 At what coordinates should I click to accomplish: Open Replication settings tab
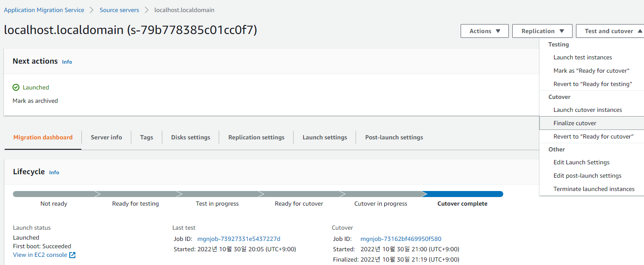click(256, 137)
